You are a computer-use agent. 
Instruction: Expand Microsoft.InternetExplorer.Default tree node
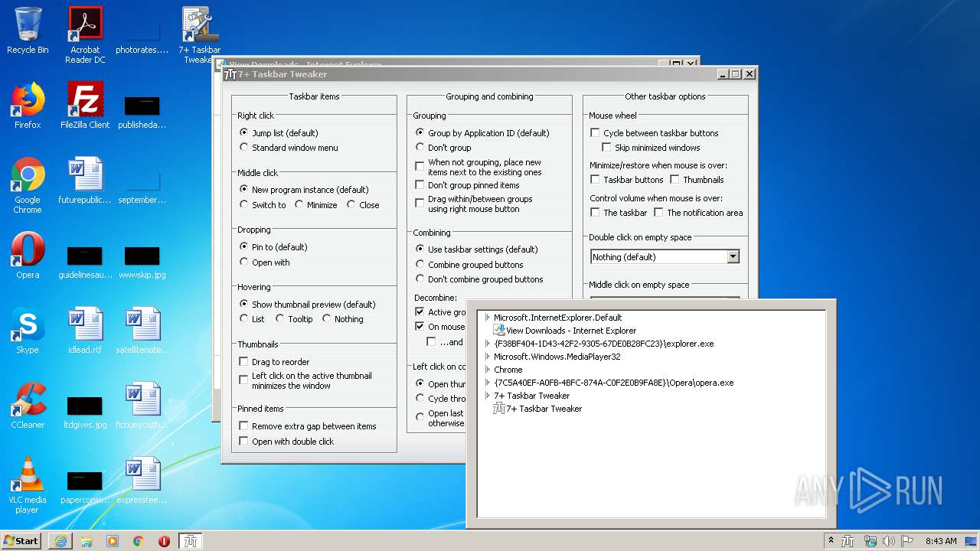click(487, 318)
